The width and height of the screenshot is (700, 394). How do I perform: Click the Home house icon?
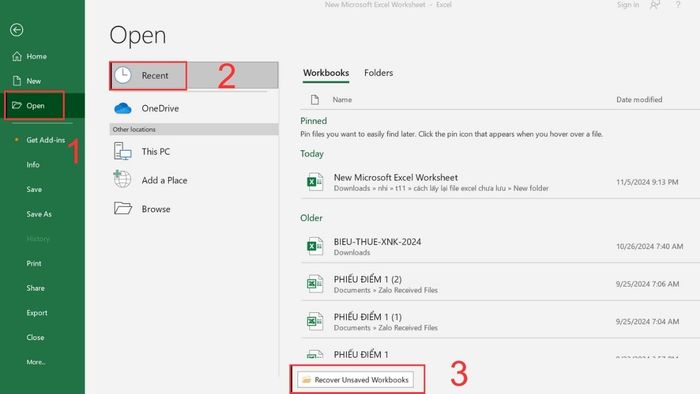[17, 56]
